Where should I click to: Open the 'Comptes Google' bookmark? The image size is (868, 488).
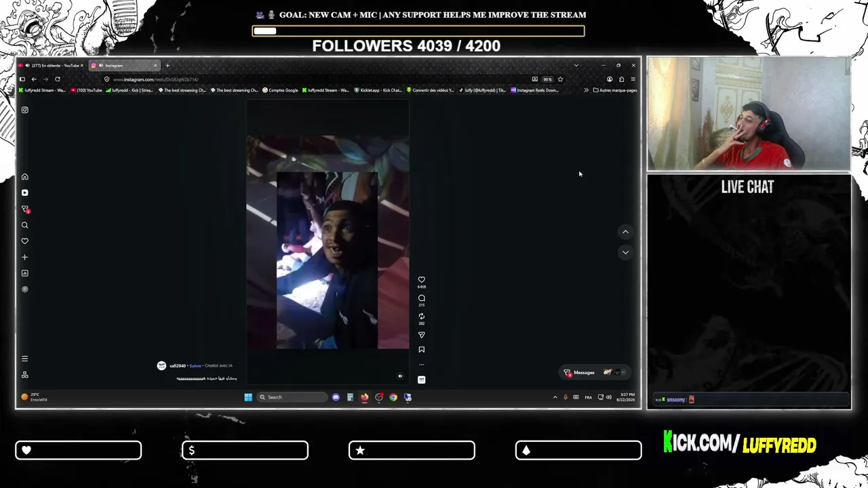[281, 90]
